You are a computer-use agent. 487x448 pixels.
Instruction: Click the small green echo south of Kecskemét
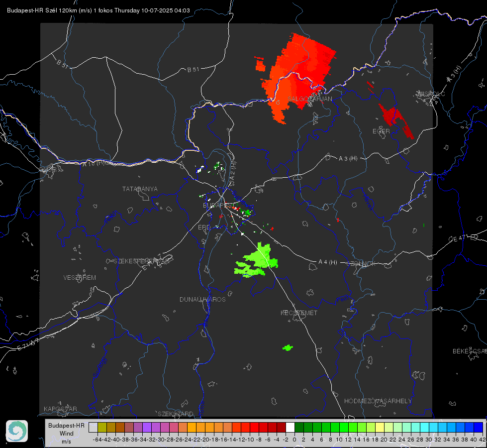pyautogui.click(x=288, y=347)
